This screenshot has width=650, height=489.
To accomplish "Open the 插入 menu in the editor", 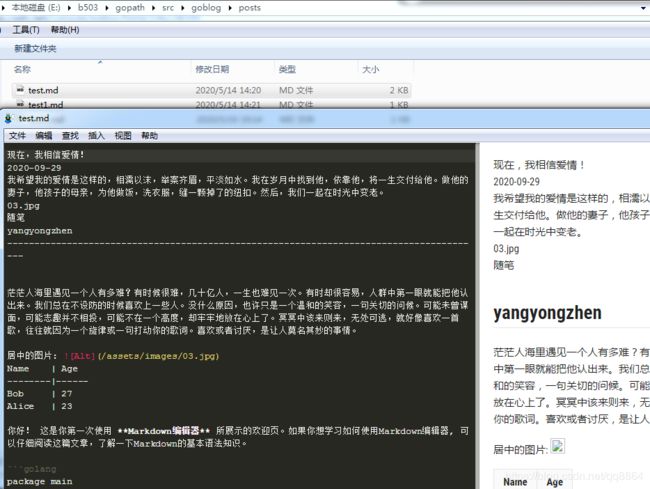I will [x=96, y=136].
